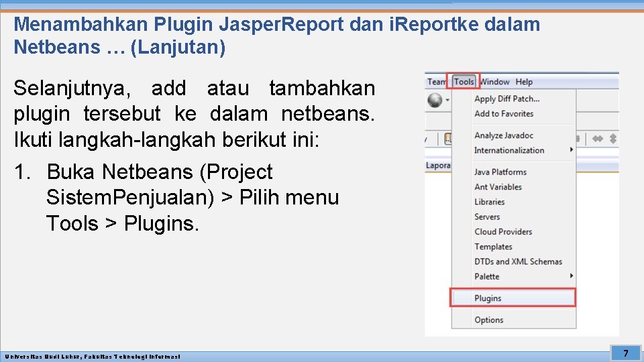Click the vertical double-arrow toolbar icon

point(613,139)
